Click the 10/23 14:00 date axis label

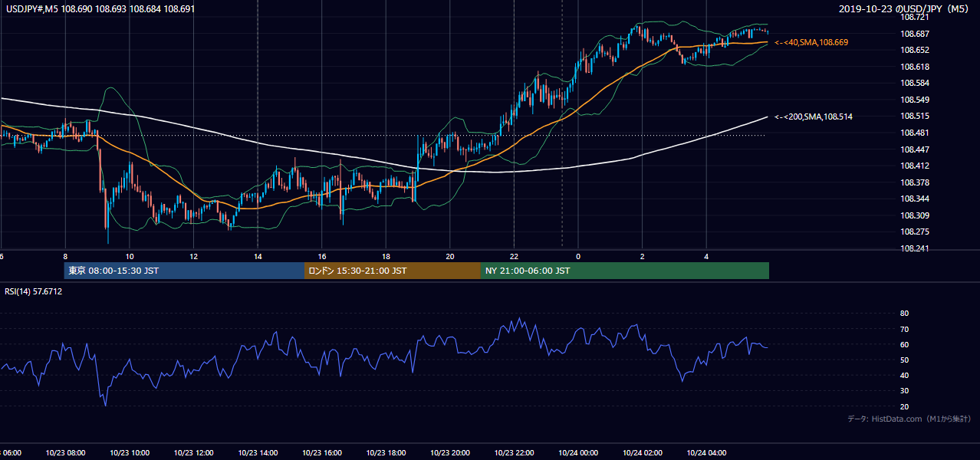258,453
